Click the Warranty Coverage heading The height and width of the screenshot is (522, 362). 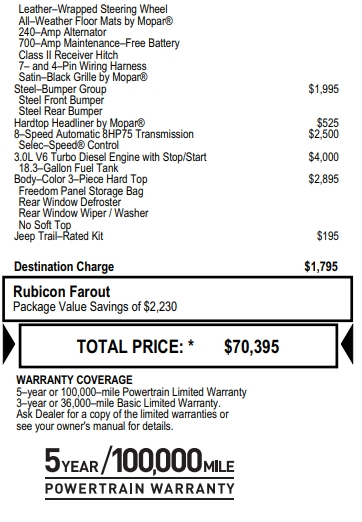[74, 380]
